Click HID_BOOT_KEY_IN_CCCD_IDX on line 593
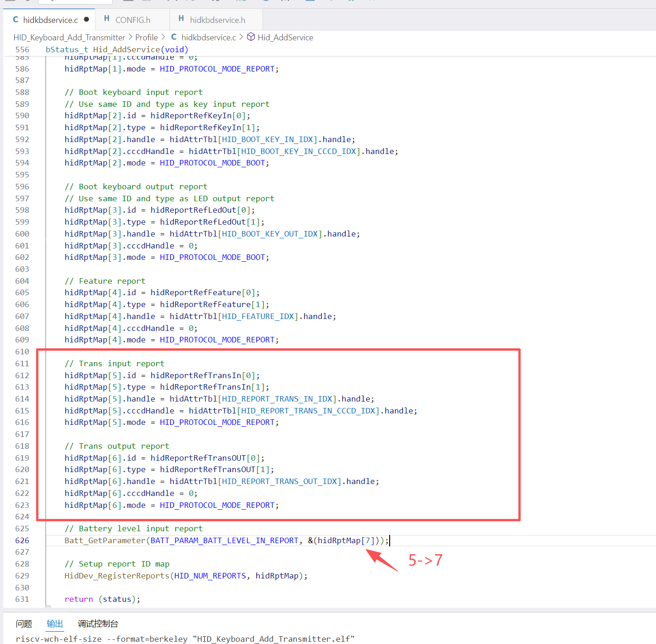 click(x=299, y=151)
